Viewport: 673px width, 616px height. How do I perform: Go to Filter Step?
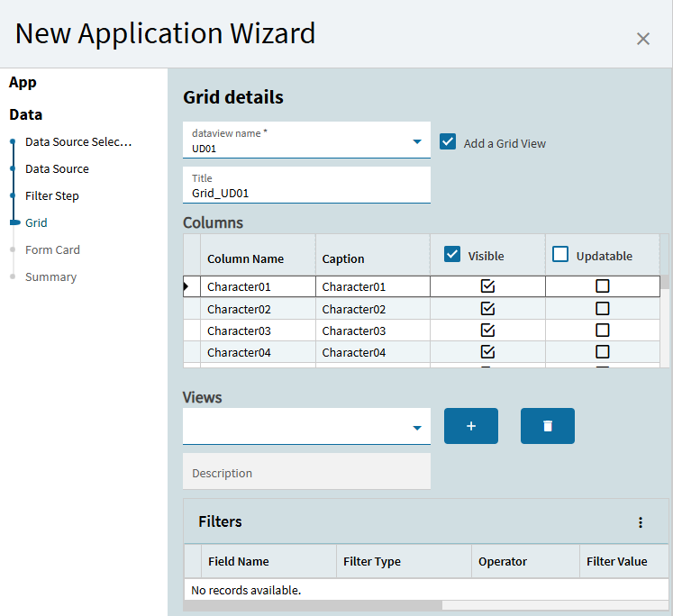[52, 196]
